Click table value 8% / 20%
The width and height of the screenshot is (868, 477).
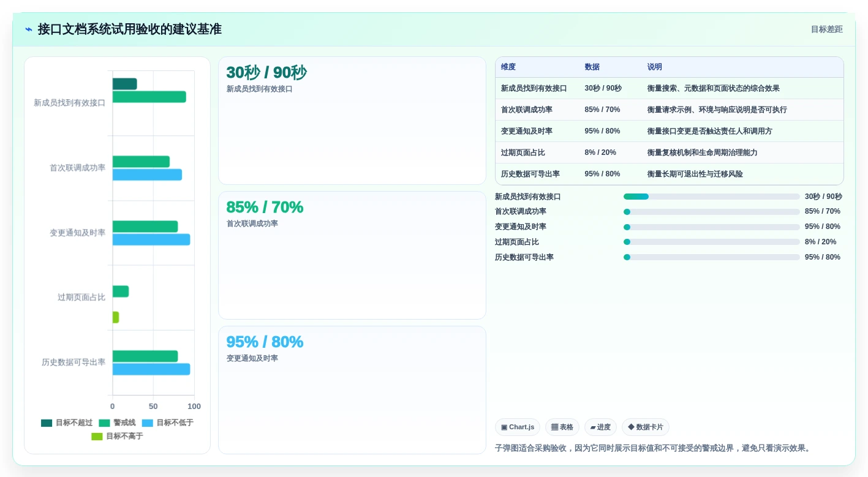point(600,153)
